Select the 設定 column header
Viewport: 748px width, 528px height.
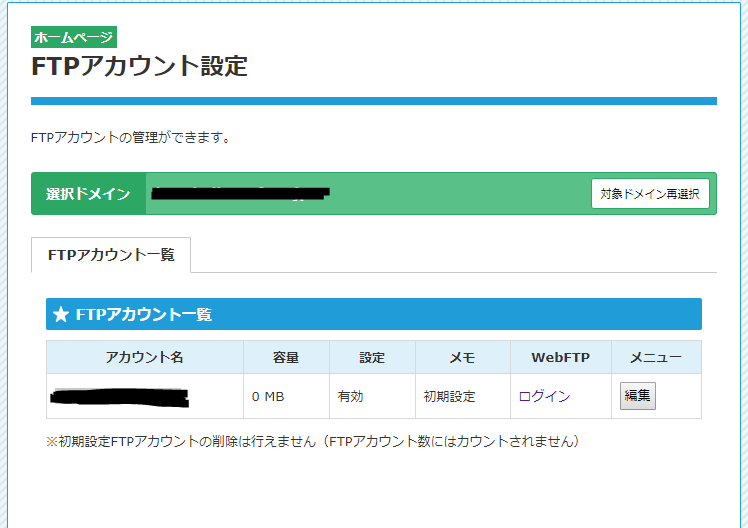click(x=372, y=357)
